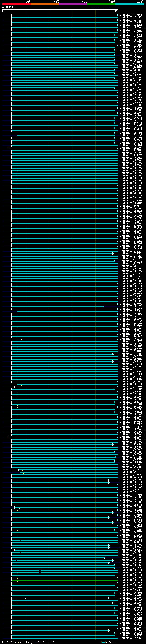This screenshot has height=644, width=146.
Task: Click hit label UniRef100_B7FLW8
Action: pos(131,77)
